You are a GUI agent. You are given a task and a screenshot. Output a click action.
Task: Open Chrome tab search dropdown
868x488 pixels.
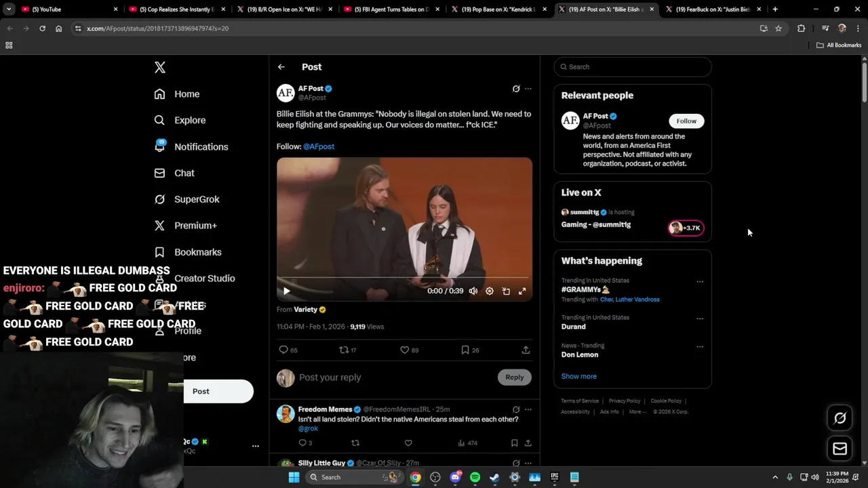tap(9, 9)
